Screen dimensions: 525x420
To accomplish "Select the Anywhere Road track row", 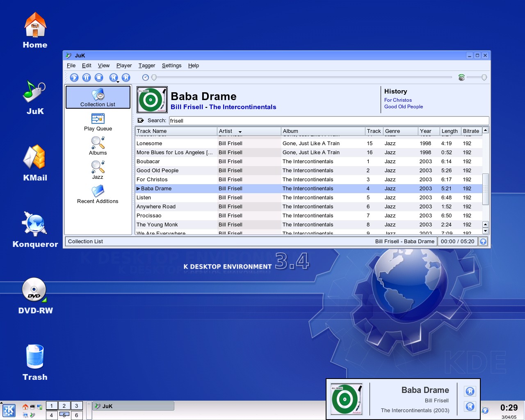I will (309, 207).
